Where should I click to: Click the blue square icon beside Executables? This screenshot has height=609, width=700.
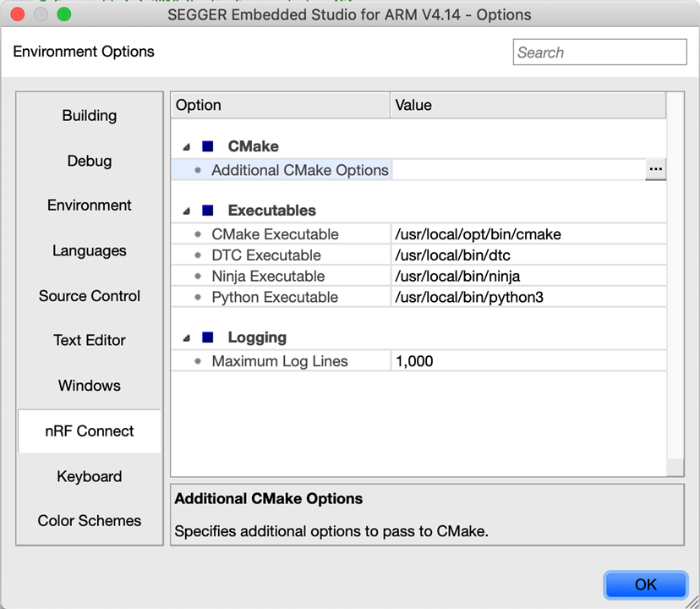pos(208,210)
